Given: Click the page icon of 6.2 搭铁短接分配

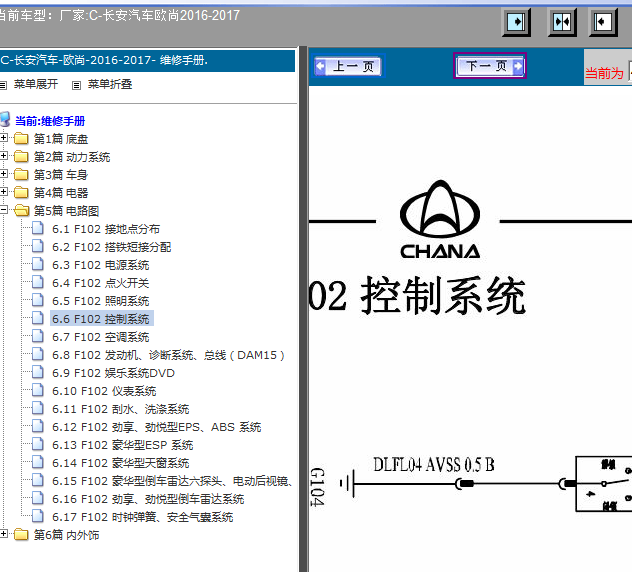Looking at the screenshot, I should (38, 246).
